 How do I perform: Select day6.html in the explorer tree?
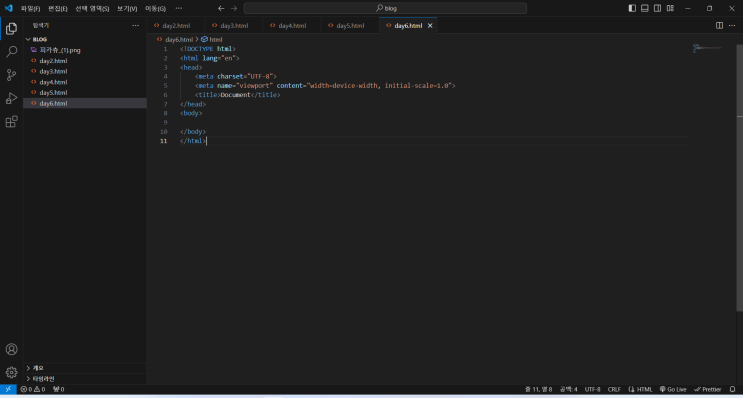(x=85, y=103)
